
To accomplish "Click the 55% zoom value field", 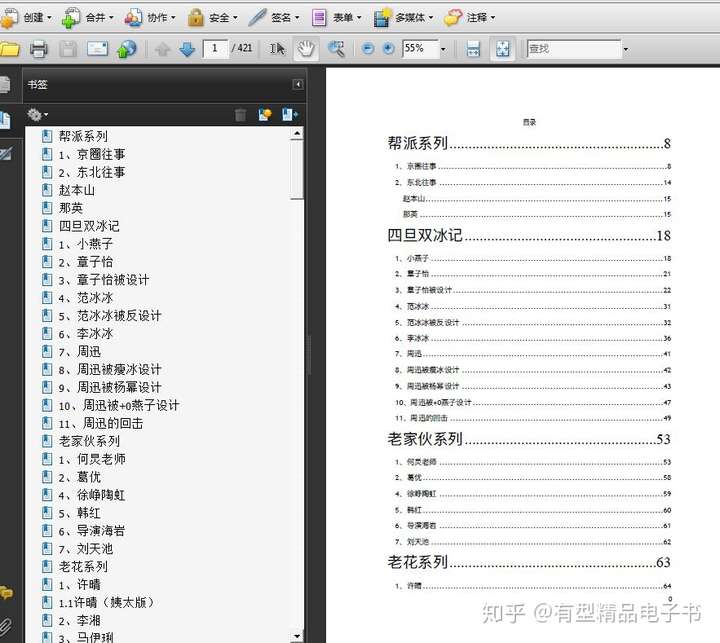I will pyautogui.click(x=420, y=48).
